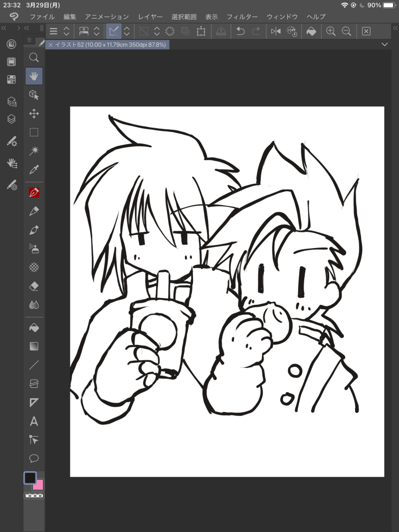Open the 編集 menu
The image size is (399, 532).
tap(70, 16)
